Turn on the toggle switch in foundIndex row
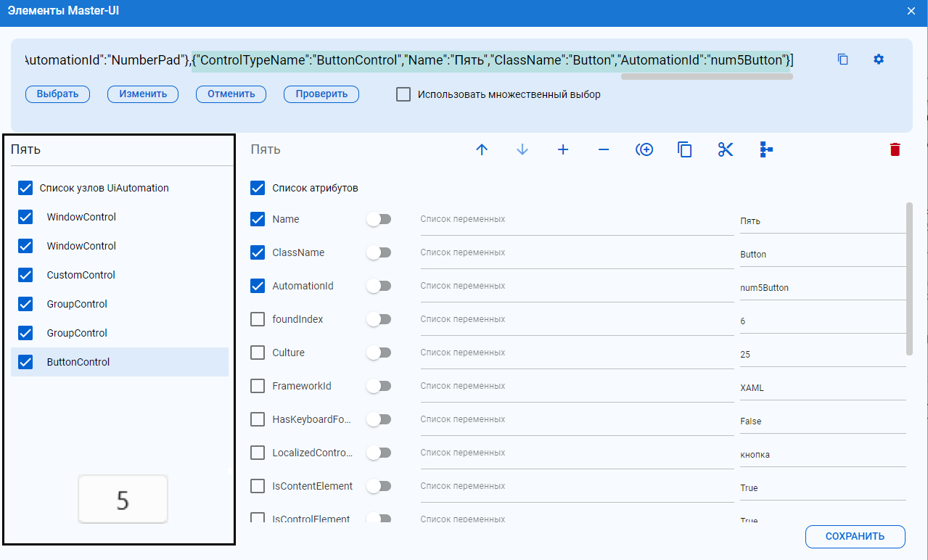928x560 pixels. coord(379,319)
